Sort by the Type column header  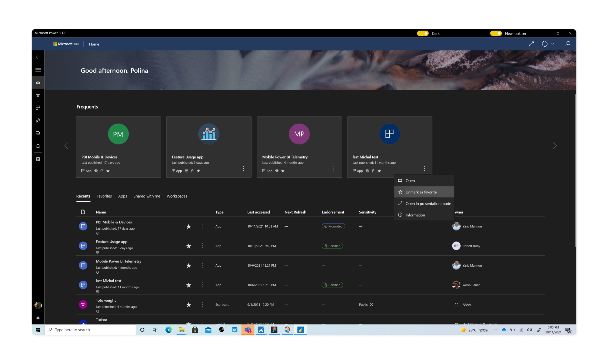(219, 212)
